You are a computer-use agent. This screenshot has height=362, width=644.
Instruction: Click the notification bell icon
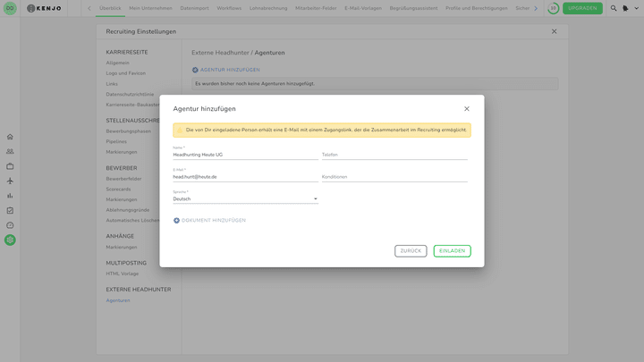625,8
